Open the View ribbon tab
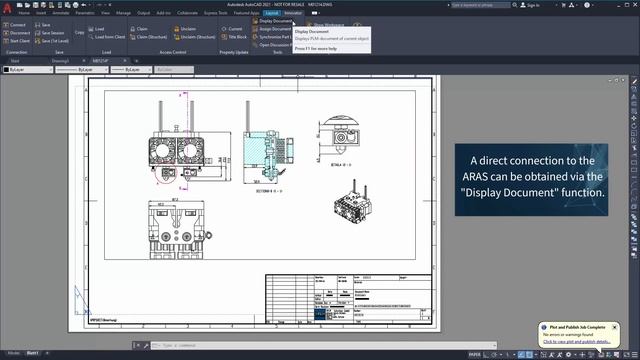640x360 pixels. pos(105,13)
